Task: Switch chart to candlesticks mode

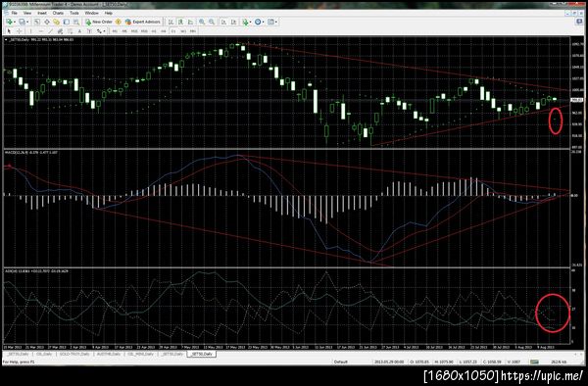Action: point(180,22)
